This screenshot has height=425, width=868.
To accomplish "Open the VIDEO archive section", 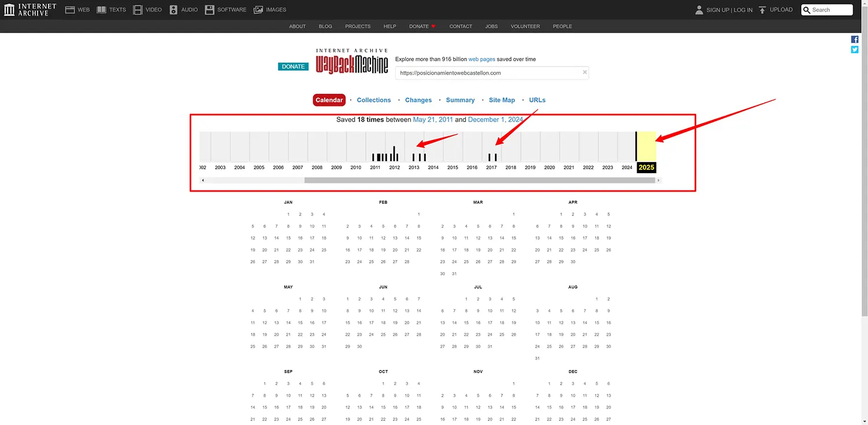I will (147, 9).
